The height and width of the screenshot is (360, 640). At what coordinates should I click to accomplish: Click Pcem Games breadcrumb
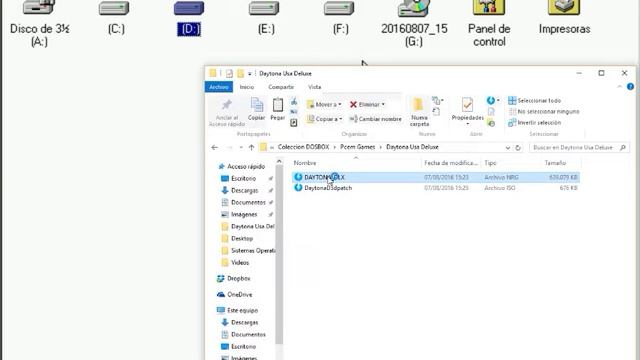(358, 147)
